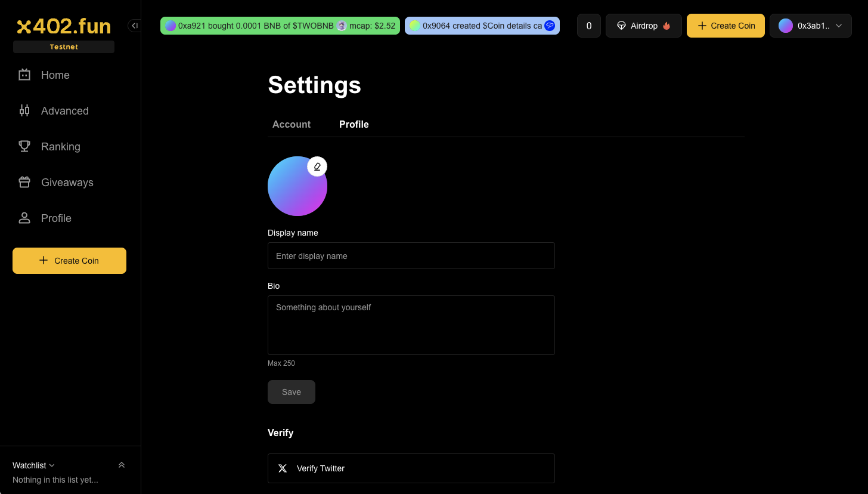868x494 pixels.
Task: Click the x402.fun logo
Action: pos(64,26)
